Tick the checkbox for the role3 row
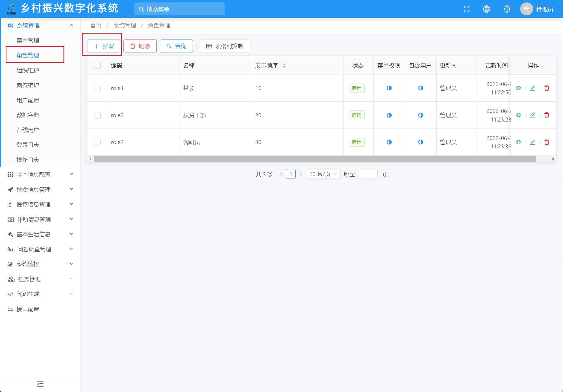Image resolution: width=563 pixels, height=392 pixels. pos(97,142)
